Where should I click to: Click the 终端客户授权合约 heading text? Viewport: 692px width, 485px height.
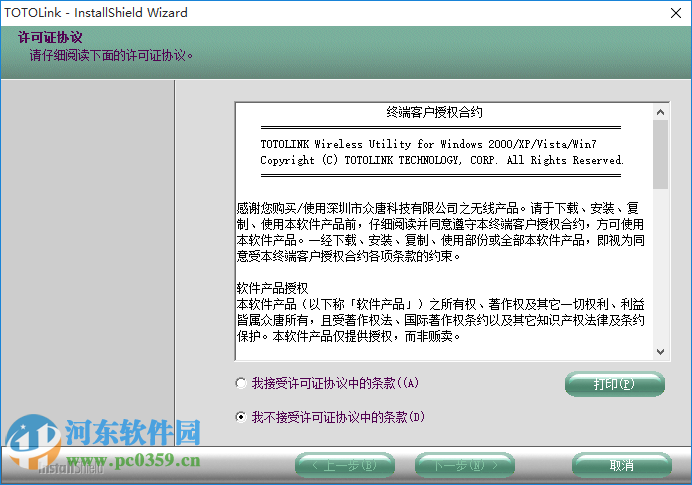[x=434, y=112]
